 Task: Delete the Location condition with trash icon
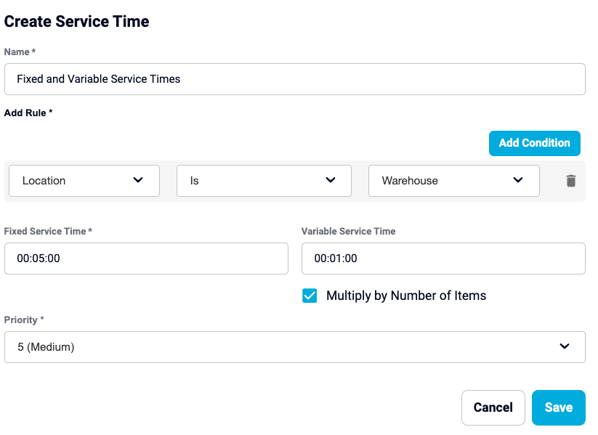[571, 181]
